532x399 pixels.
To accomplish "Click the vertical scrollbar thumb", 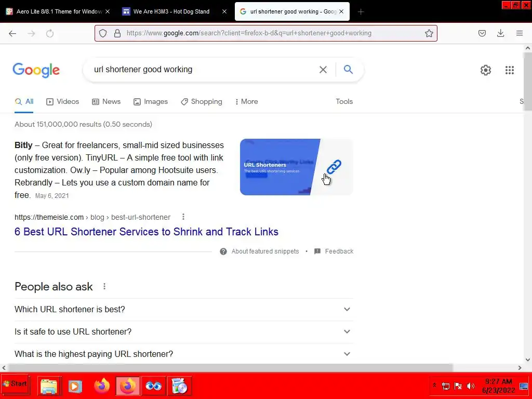I will tap(527, 82).
